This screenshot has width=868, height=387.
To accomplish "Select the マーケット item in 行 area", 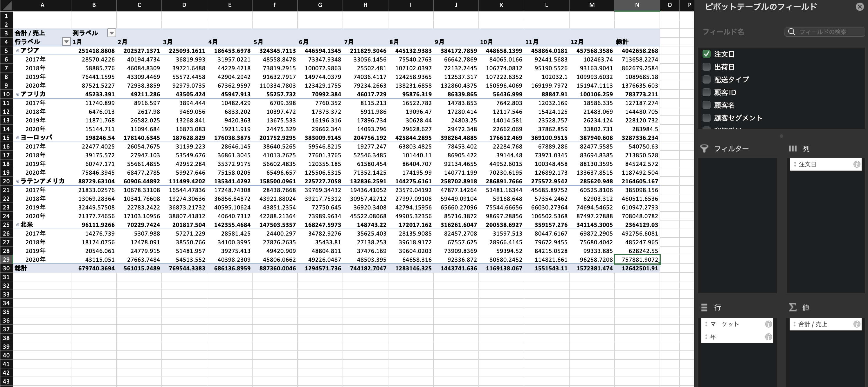I will [x=737, y=324].
